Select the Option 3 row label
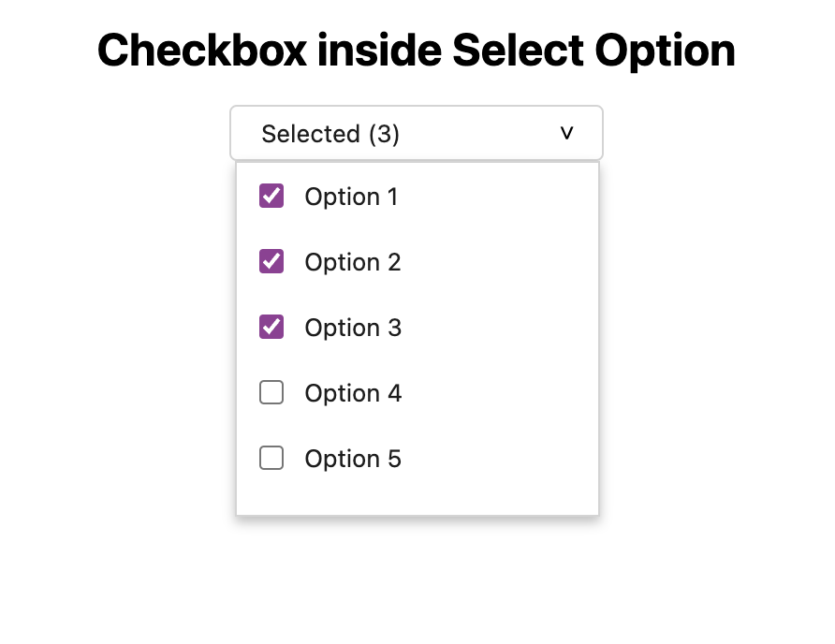 click(353, 328)
